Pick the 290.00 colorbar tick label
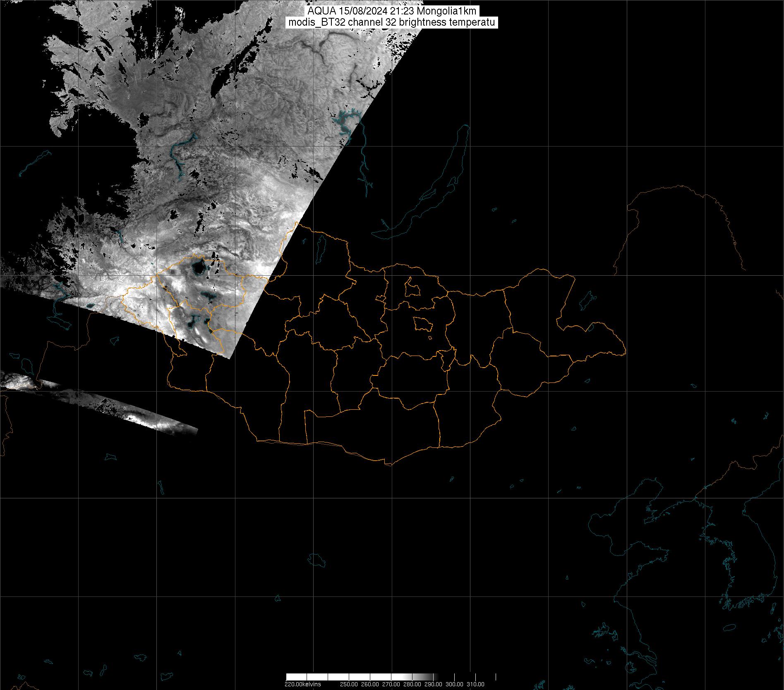 [x=433, y=684]
